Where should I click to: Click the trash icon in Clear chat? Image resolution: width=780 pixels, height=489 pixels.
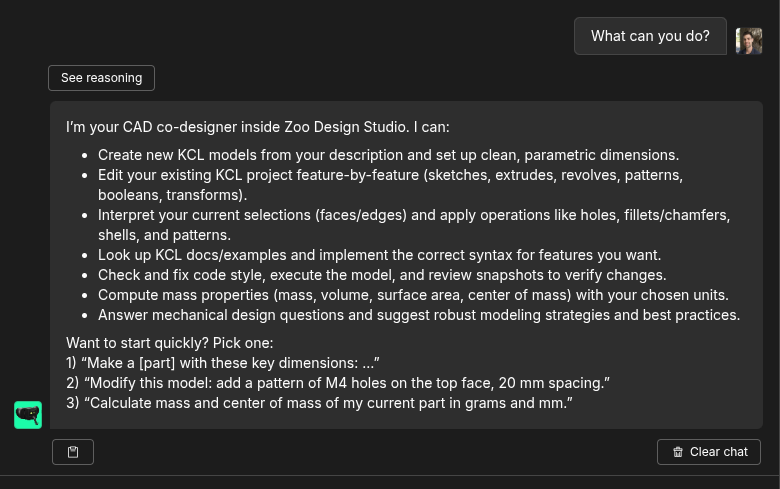tap(678, 452)
